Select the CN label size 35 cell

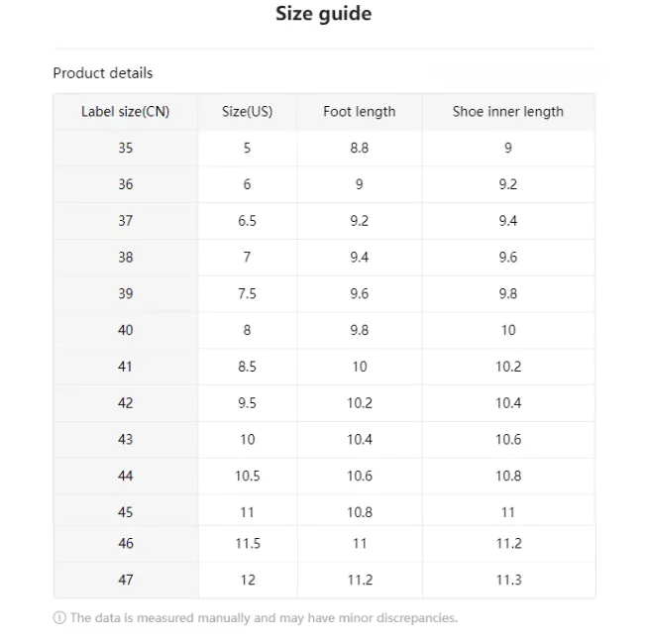(125, 148)
